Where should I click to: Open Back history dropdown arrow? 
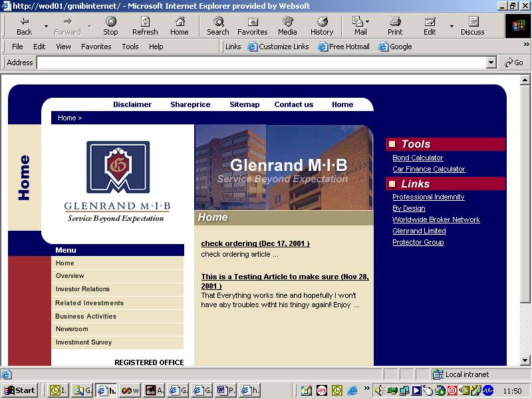46,26
